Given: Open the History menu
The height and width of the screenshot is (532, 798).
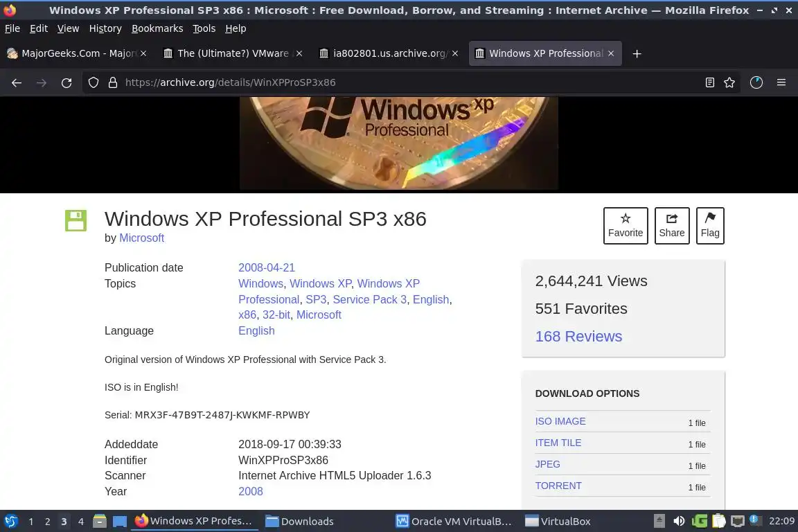Looking at the screenshot, I should [x=105, y=28].
